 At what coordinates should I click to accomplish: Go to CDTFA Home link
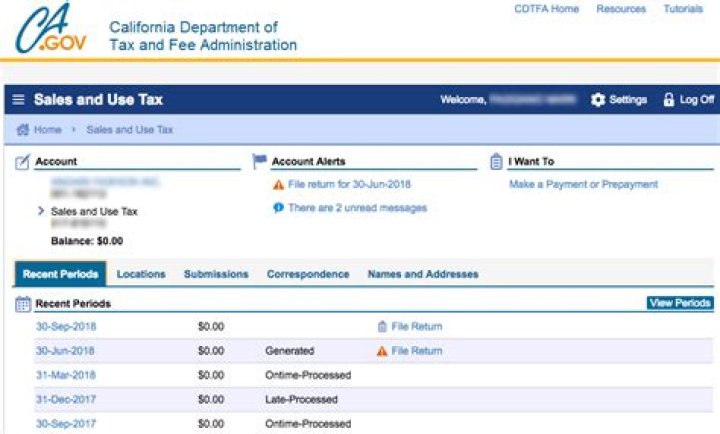click(546, 9)
